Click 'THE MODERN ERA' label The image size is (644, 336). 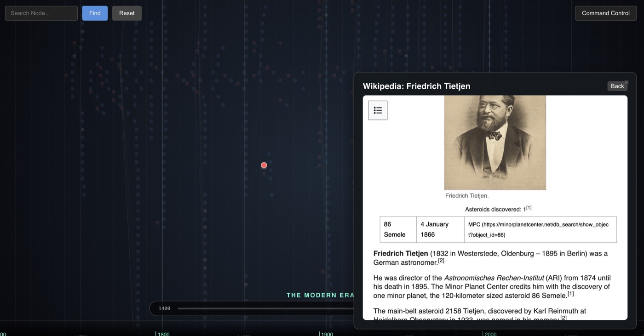tap(321, 295)
